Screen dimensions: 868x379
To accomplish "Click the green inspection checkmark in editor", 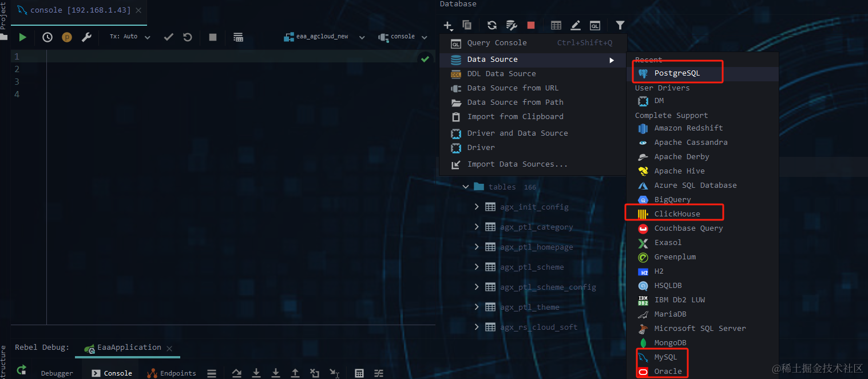I will tap(425, 58).
